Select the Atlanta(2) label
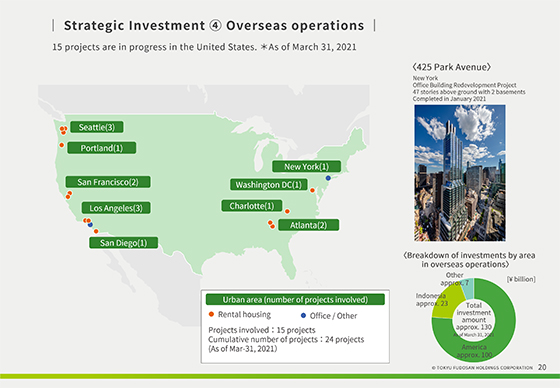The image size is (560, 388). pos(309,225)
